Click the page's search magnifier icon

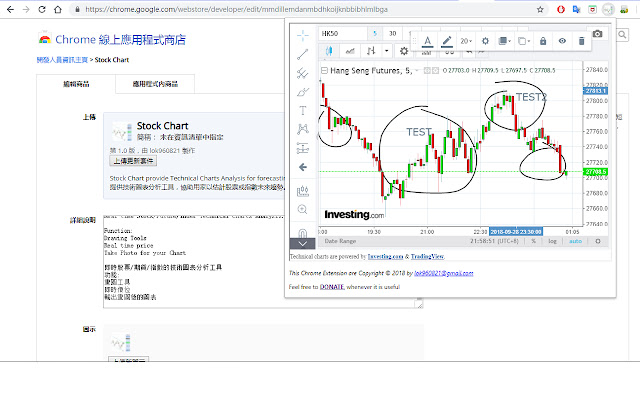(x=622, y=35)
